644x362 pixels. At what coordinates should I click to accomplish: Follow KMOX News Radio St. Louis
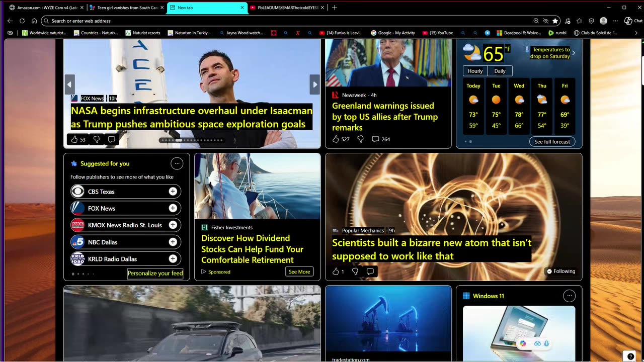(x=173, y=225)
